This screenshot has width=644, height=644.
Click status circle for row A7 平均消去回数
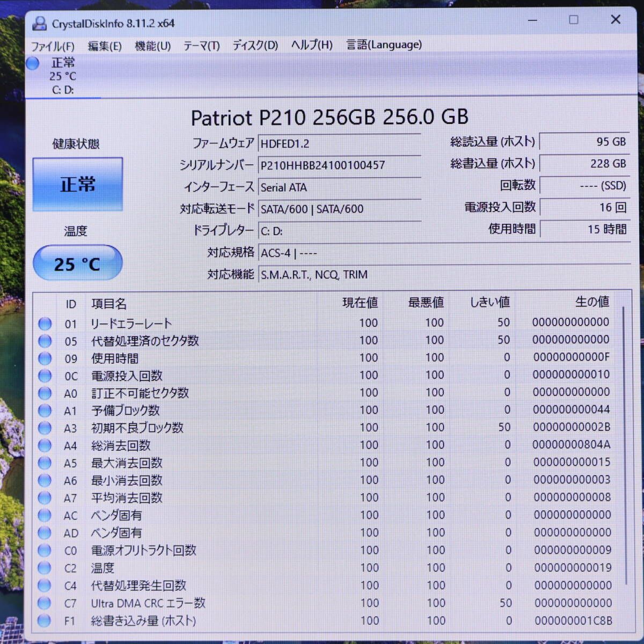pyautogui.click(x=45, y=498)
